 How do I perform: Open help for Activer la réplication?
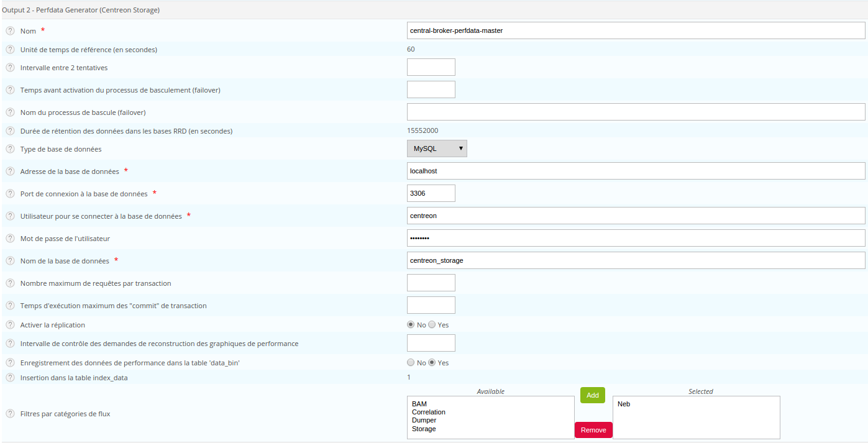10,325
